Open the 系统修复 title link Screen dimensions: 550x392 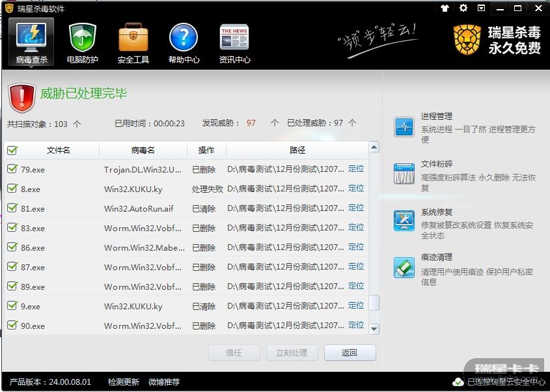click(x=437, y=212)
